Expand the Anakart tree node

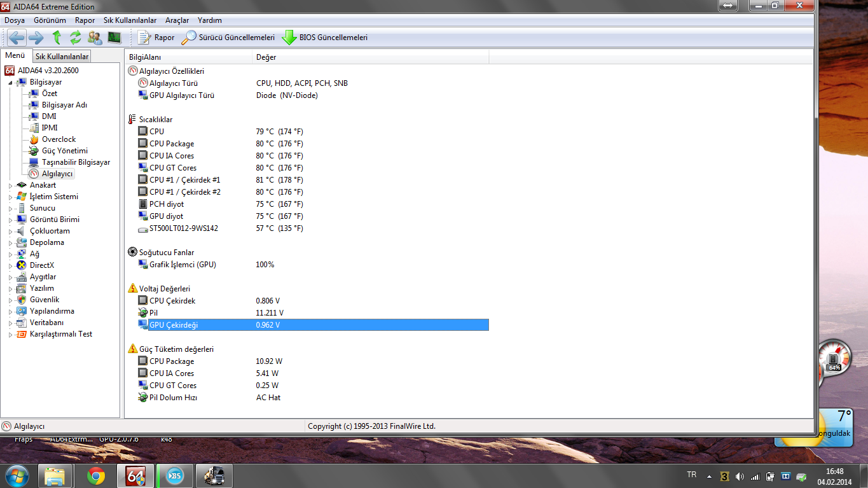point(11,186)
